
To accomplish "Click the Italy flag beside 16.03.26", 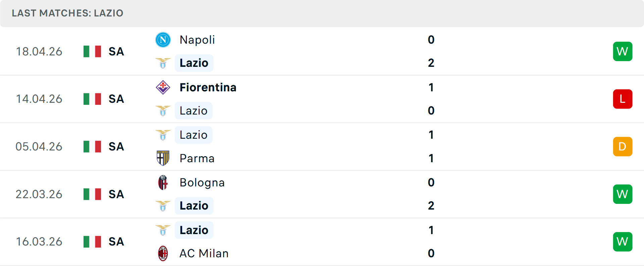I will tap(92, 241).
